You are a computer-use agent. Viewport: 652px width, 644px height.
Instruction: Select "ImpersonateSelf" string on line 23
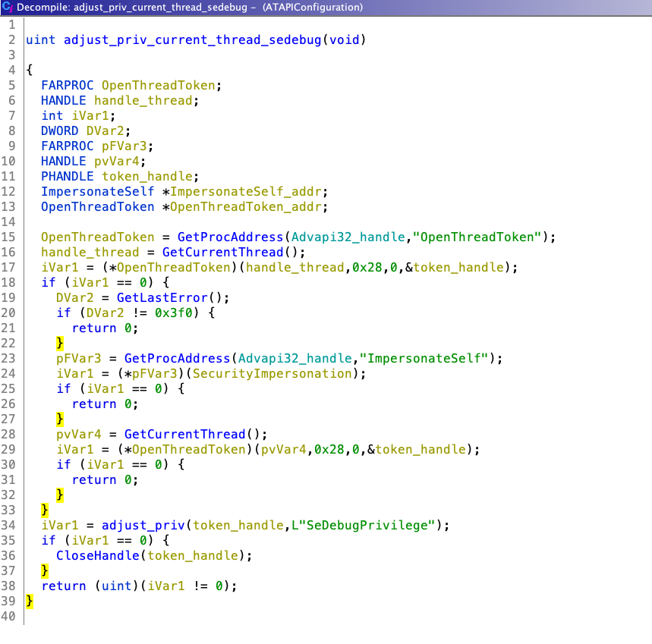pos(424,358)
